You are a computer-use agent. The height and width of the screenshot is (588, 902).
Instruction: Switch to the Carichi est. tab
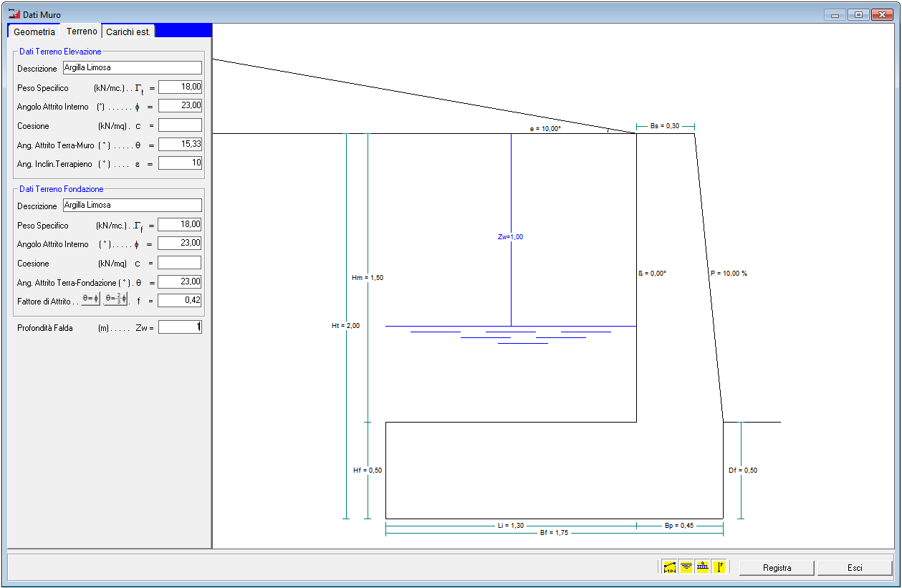(128, 32)
